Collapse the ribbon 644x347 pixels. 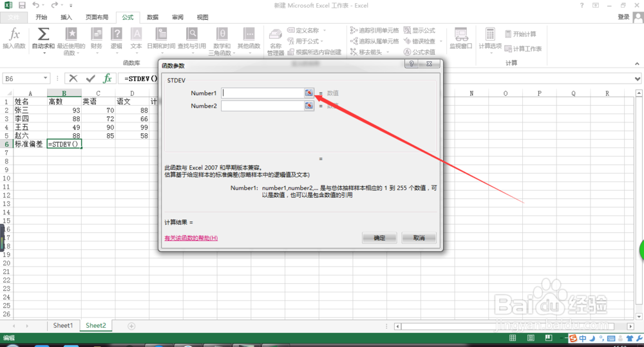(x=637, y=63)
